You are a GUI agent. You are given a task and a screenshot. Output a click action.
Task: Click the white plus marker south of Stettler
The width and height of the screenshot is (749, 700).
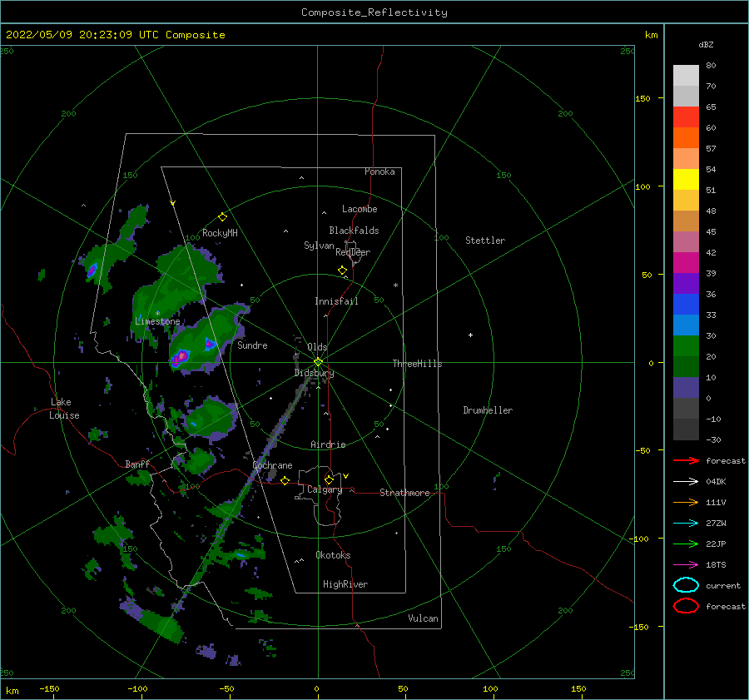(x=470, y=335)
